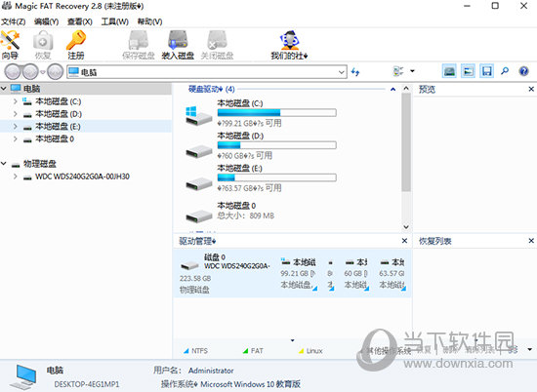Click the Linux legend label
The image size is (537, 392).
coord(314,351)
